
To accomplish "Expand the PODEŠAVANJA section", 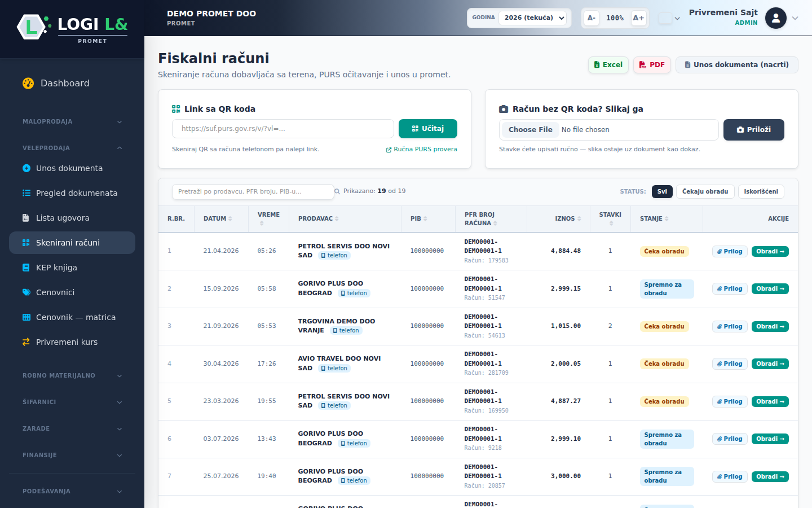I will click(72, 491).
